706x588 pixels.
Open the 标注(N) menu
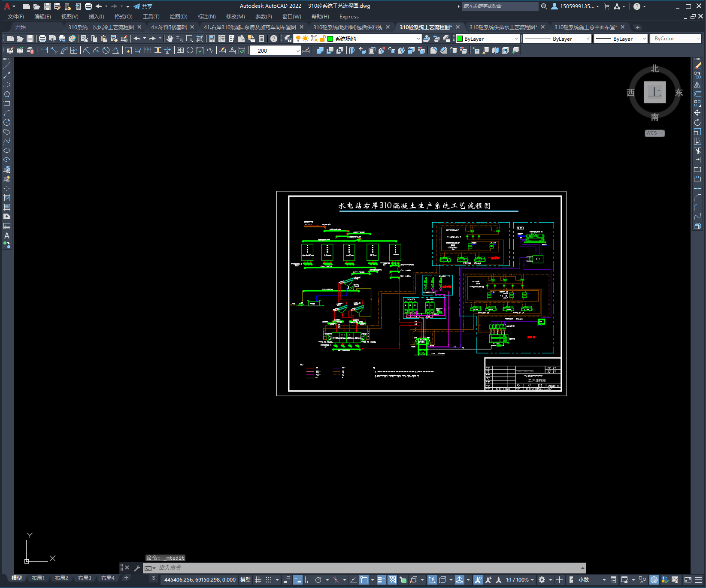(x=206, y=17)
